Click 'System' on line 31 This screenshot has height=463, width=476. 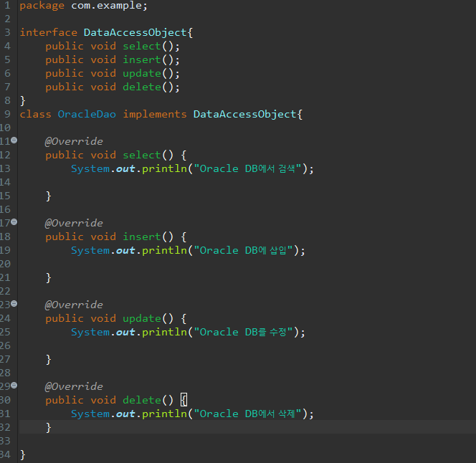[90, 414]
